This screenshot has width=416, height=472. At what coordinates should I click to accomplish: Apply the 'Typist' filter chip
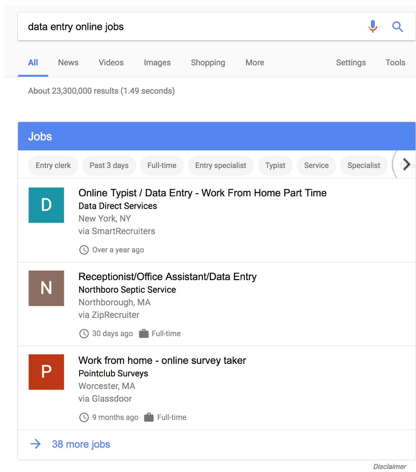tap(275, 165)
